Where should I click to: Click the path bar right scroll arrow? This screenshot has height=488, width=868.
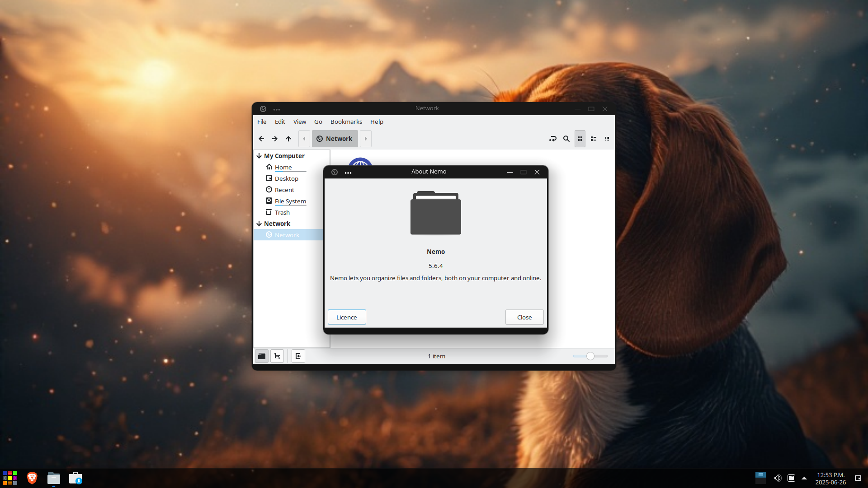366,139
